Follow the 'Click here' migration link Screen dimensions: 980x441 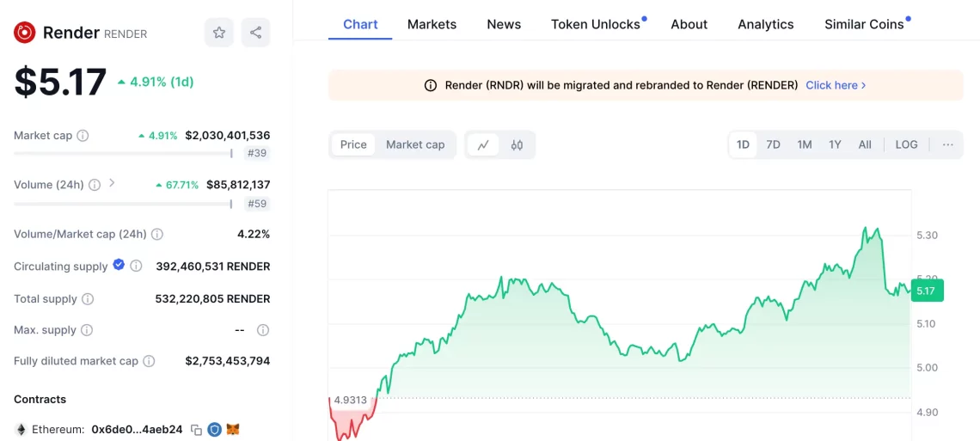[836, 85]
